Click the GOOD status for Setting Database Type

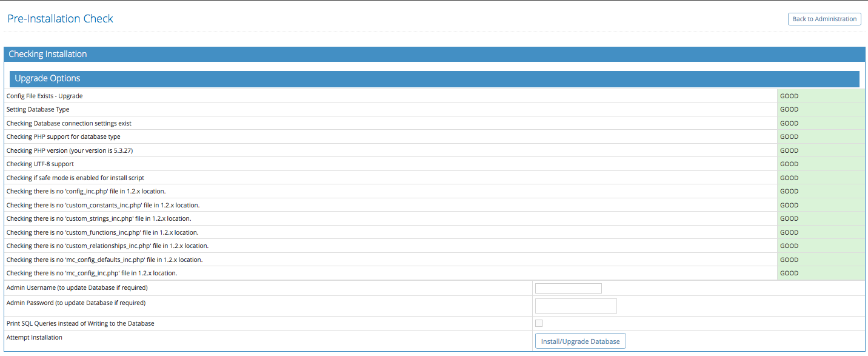pos(789,110)
